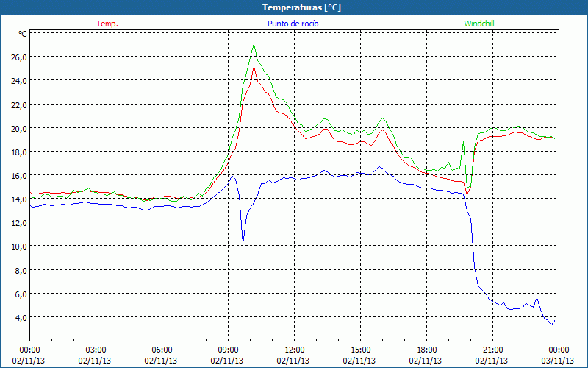Click the 6,0 y-axis value
Viewport: 588px width, 368px height.
[20, 294]
